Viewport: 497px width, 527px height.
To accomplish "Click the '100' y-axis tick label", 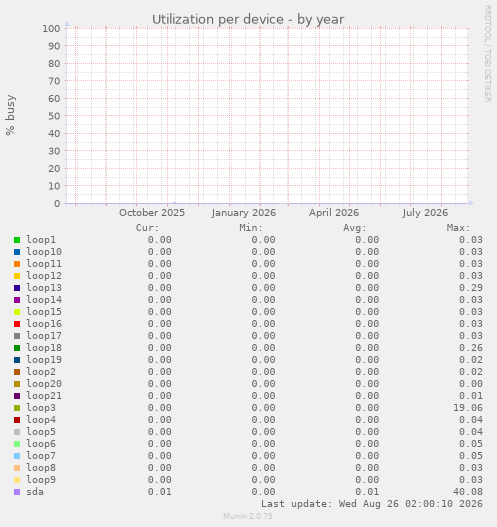I will pos(51,28).
